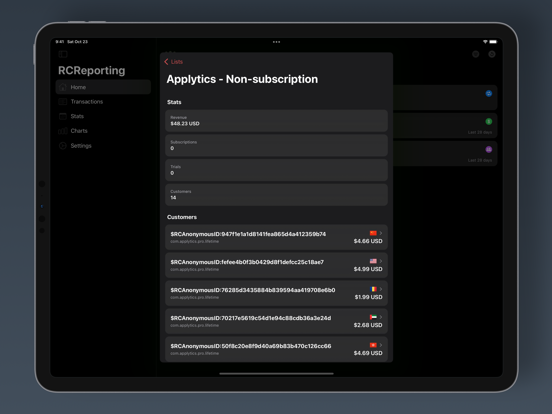Click the $2.68 USD amount

click(368, 325)
